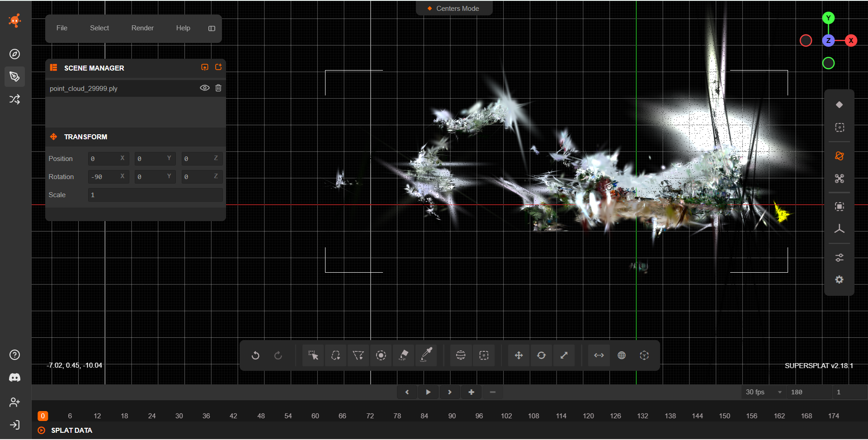Image resolution: width=868 pixels, height=440 pixels.
Task: Toggle coordinate space globe icon
Action: click(622, 355)
